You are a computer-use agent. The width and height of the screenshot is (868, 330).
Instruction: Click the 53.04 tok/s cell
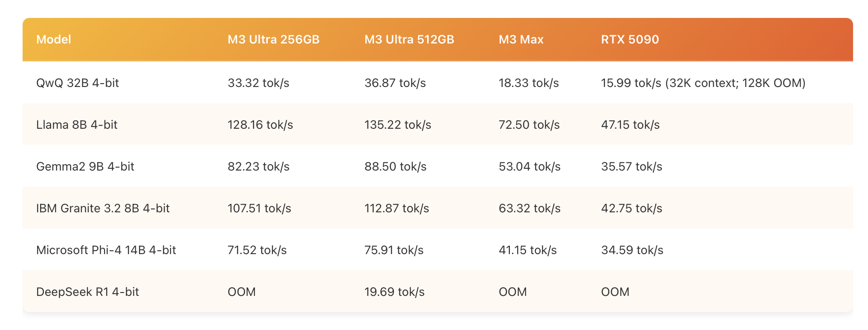click(x=529, y=166)
